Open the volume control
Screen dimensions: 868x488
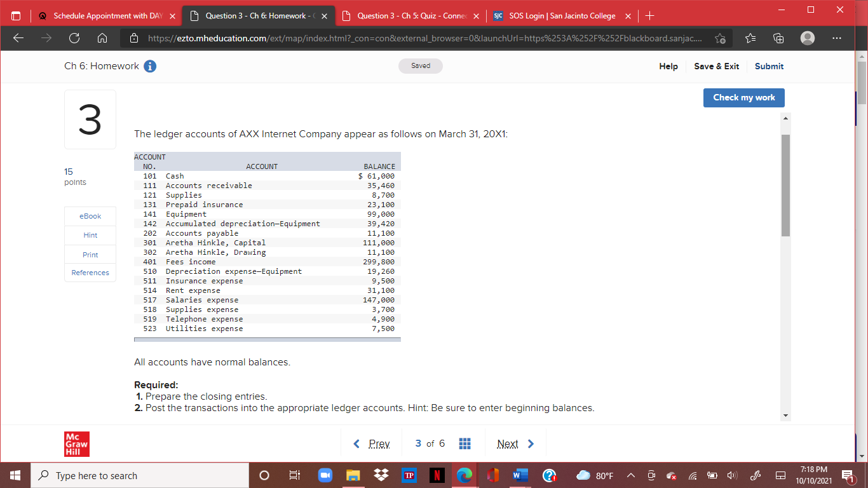coord(731,475)
